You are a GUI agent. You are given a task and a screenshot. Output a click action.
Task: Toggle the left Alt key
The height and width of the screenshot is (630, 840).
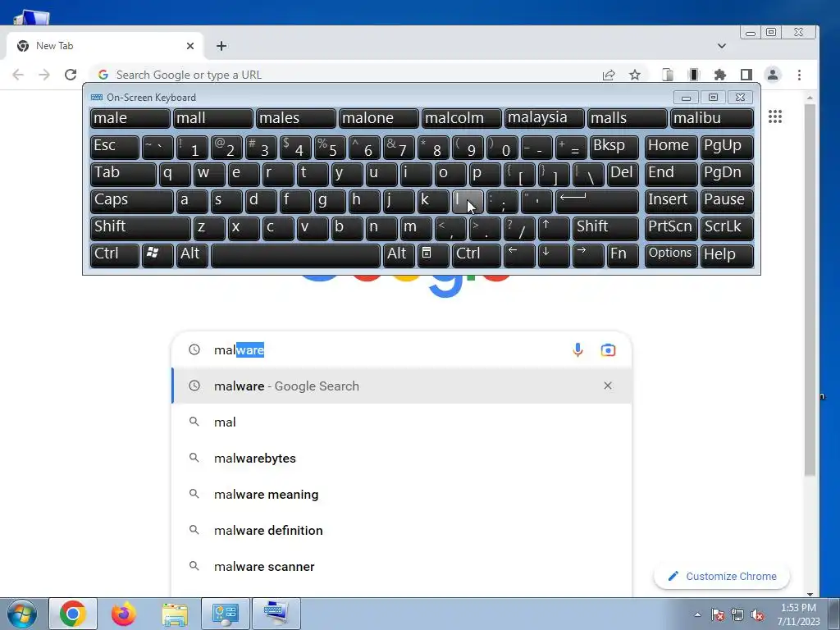tap(192, 255)
